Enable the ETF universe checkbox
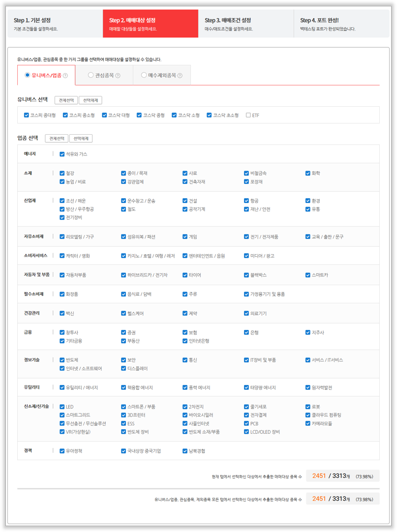 [248, 115]
